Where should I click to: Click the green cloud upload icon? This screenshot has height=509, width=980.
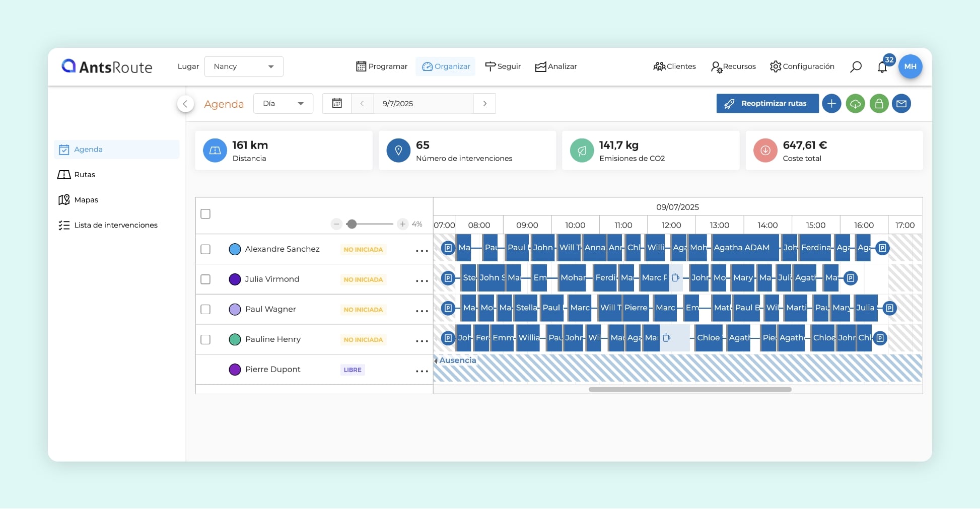pos(855,104)
